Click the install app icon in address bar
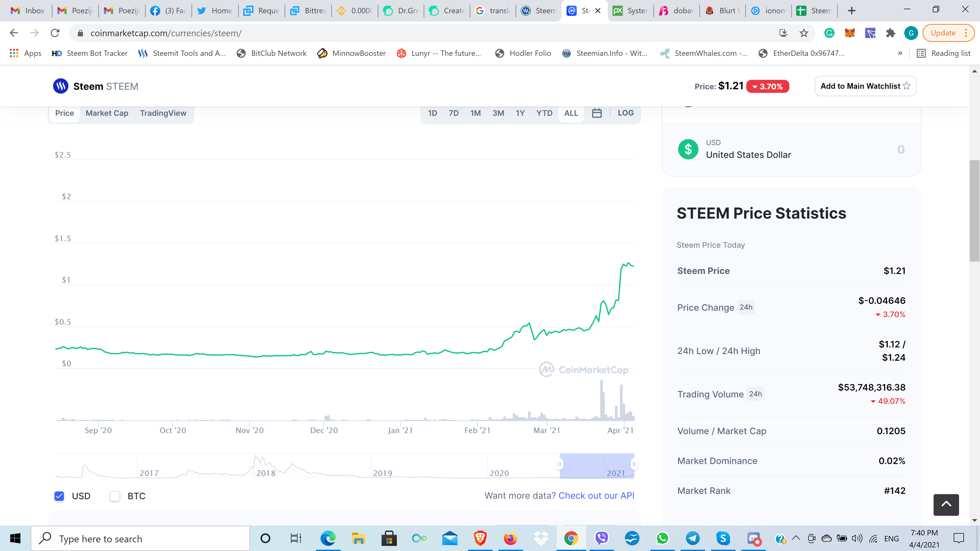 pos(783,33)
